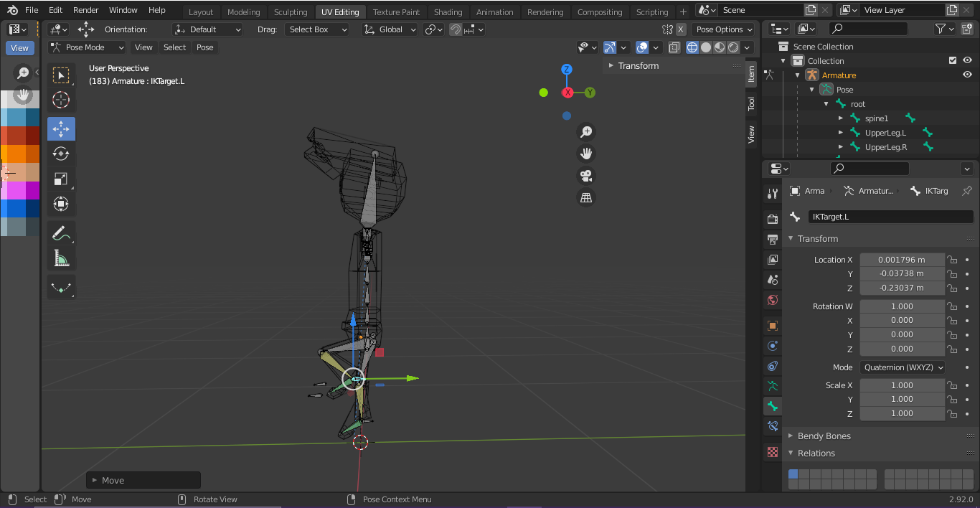
Task: Click the blue View button
Action: (19, 48)
